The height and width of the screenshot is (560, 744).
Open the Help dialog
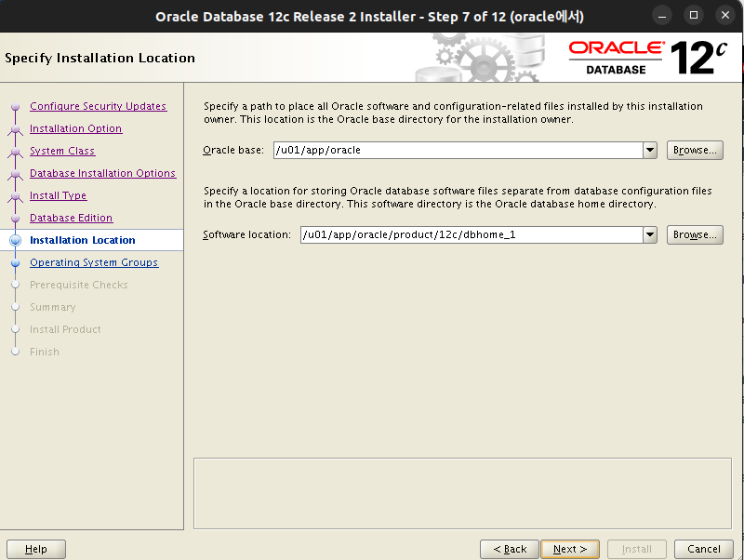point(36,549)
